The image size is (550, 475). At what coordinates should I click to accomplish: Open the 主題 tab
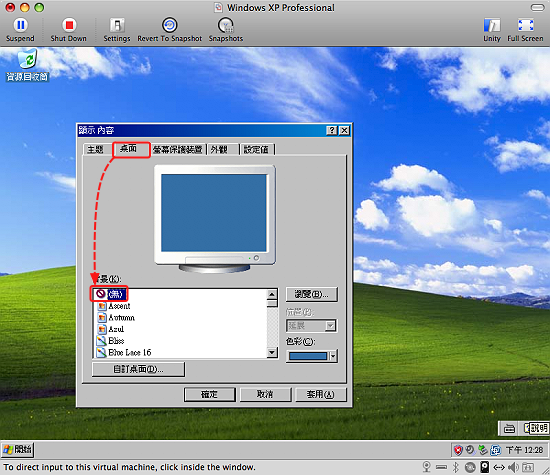[x=95, y=149]
